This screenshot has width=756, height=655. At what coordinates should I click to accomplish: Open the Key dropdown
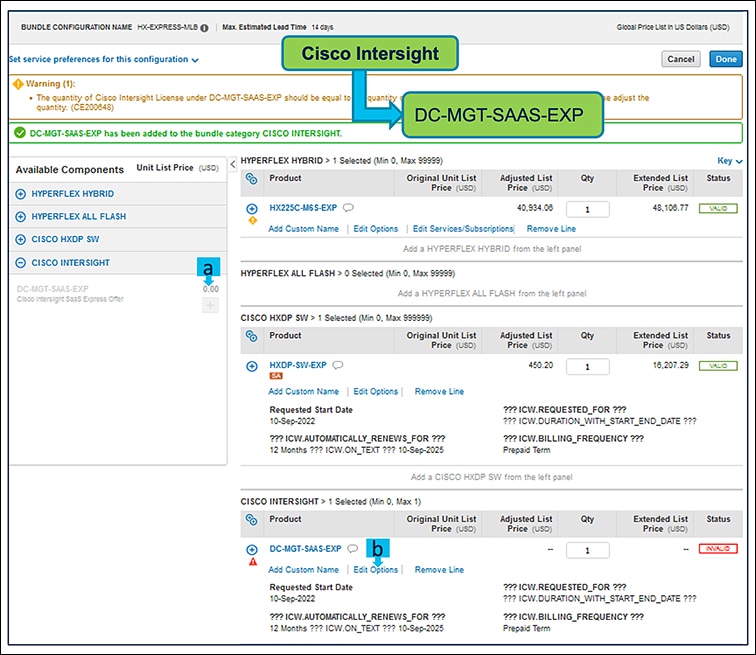point(729,161)
